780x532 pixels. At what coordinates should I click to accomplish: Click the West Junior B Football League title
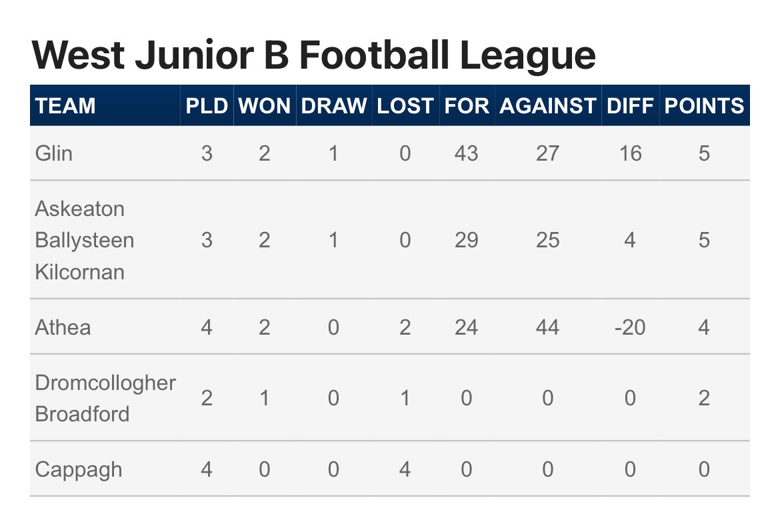pyautogui.click(x=313, y=55)
